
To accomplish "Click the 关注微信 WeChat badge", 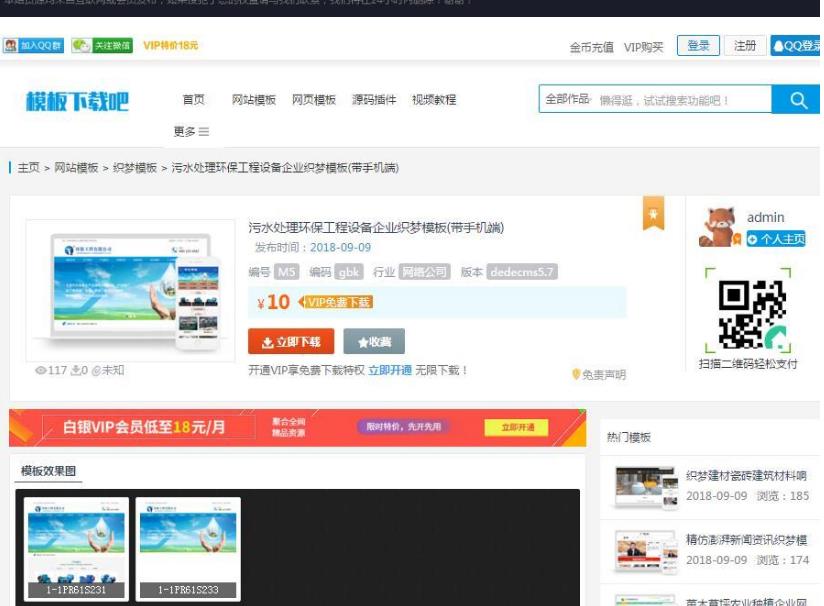I will click(102, 46).
